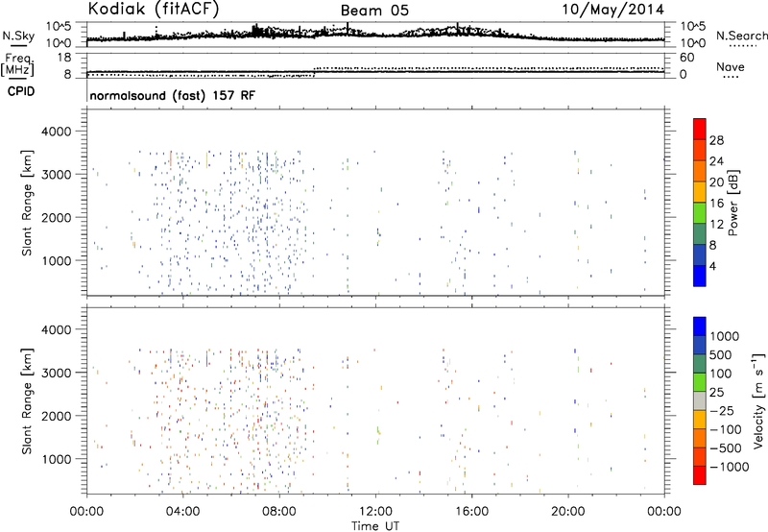Screen dimensions: 768x532
Task: Click the power colorbar value 28
Action: click(x=716, y=140)
